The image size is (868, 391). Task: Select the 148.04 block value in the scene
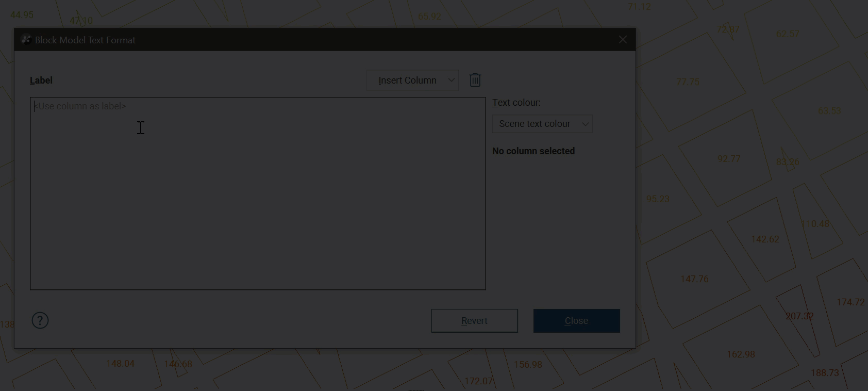pyautogui.click(x=120, y=364)
